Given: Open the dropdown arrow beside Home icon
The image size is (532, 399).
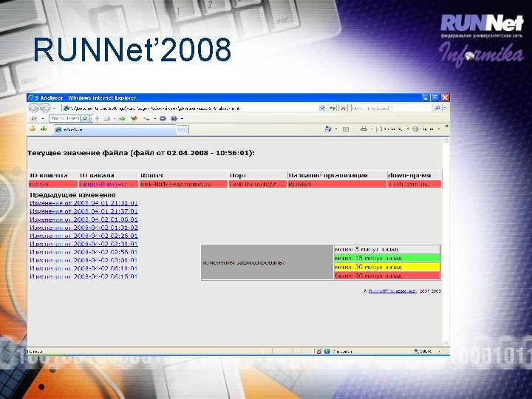Looking at the screenshot, I should click(336, 129).
